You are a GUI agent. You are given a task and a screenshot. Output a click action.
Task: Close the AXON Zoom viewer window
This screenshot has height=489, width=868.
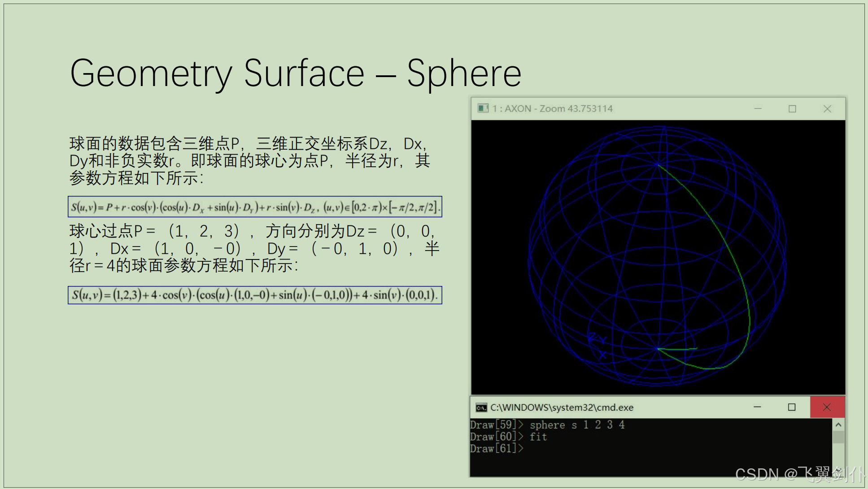click(827, 108)
